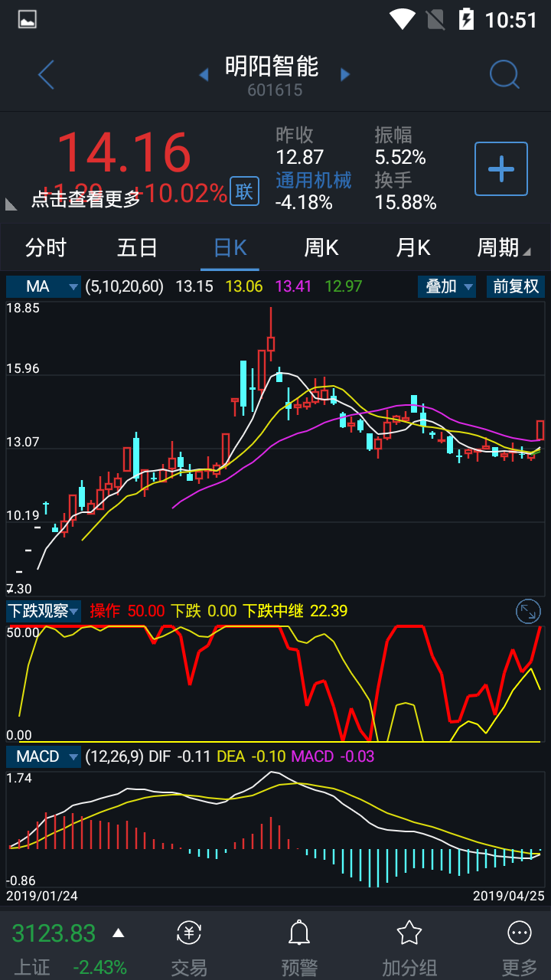
Task: Tap the picture notification icon in status bar
Action: (x=28, y=19)
